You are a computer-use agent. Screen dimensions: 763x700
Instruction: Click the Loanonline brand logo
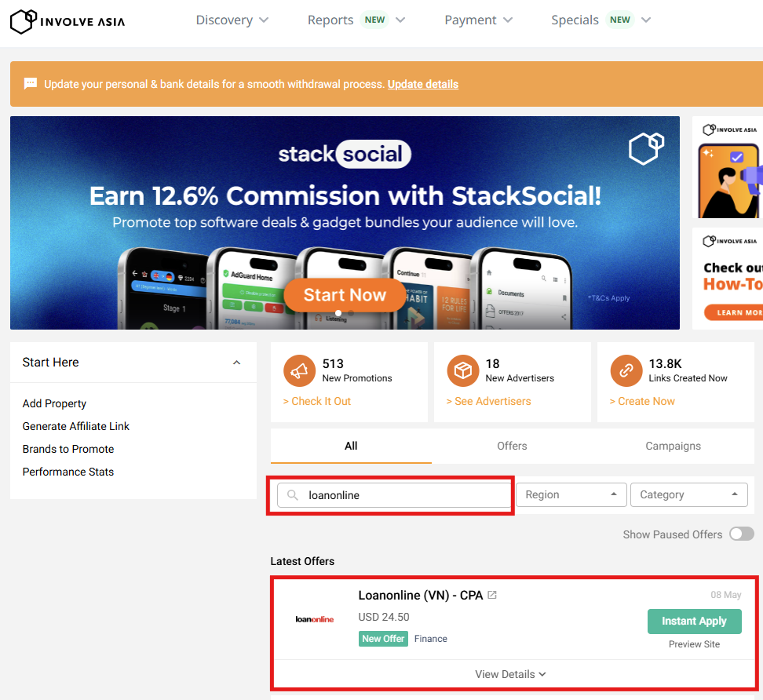(314, 619)
